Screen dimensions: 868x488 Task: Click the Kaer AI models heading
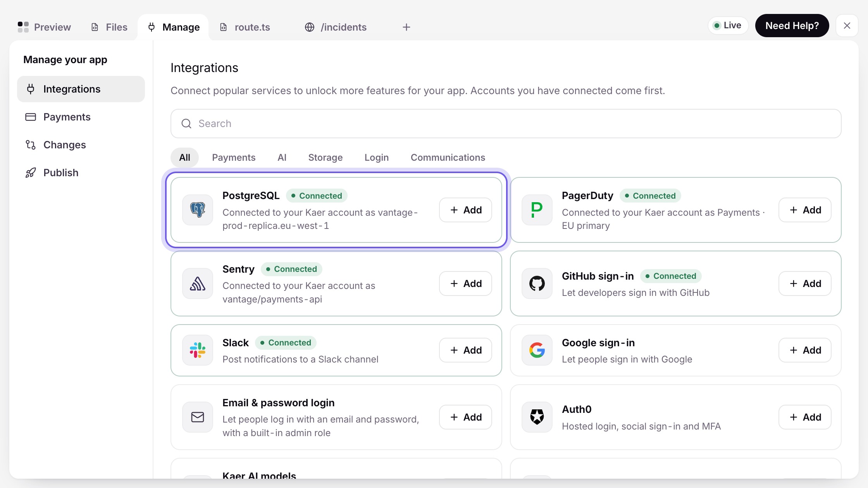coord(259,476)
